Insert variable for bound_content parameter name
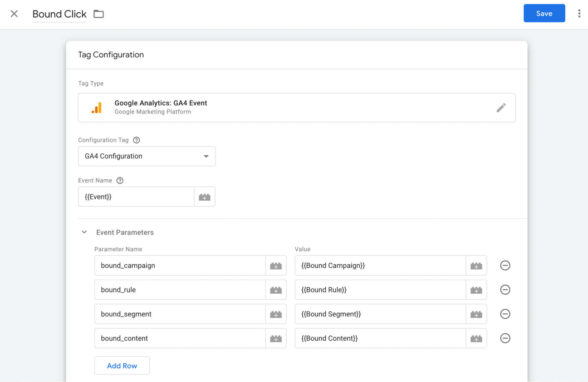This screenshot has width=588, height=382. (276, 339)
